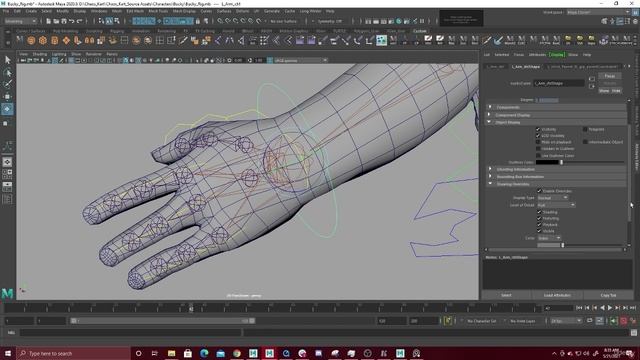Click the highlighted teal shelf icon

pos(381,40)
